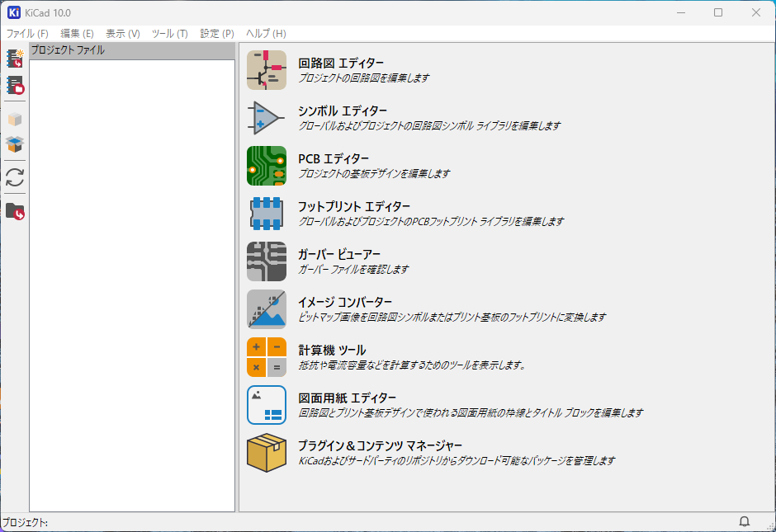The image size is (776, 532).
Task: Click the New Project icon in the sidebar
Action: (15, 59)
